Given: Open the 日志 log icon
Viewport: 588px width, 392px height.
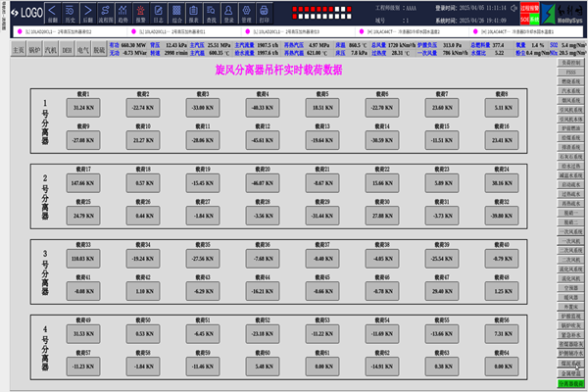Looking at the screenshot, I should [x=158, y=14].
